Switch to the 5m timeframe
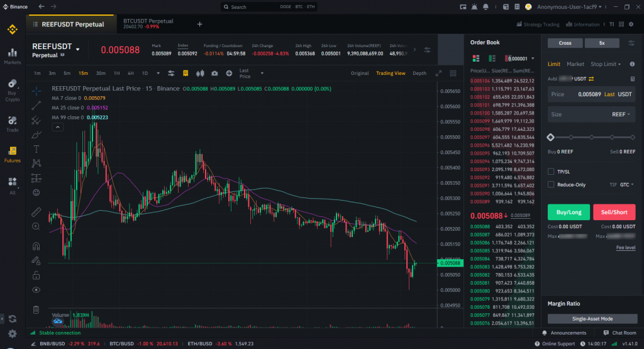 point(67,73)
